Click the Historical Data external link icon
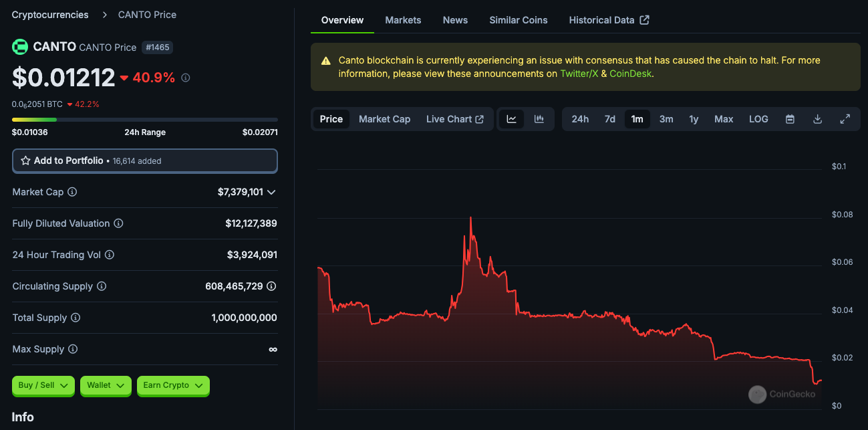868x430 pixels. pos(644,20)
